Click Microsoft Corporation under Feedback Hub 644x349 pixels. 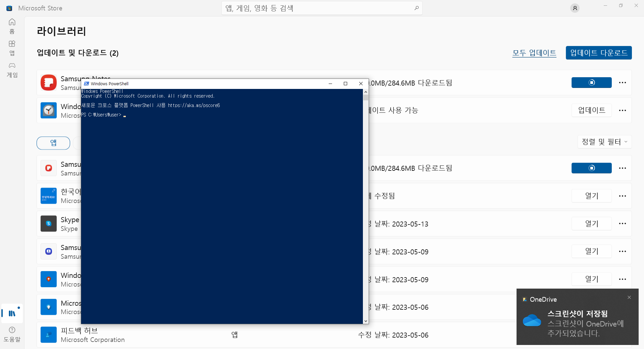click(x=93, y=340)
